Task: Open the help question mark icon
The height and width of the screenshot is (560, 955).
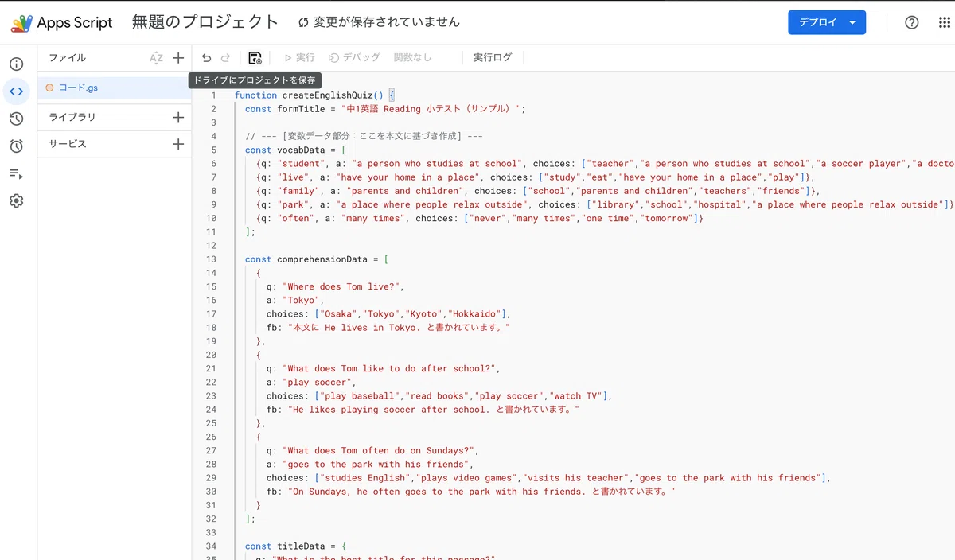Action: (x=912, y=22)
